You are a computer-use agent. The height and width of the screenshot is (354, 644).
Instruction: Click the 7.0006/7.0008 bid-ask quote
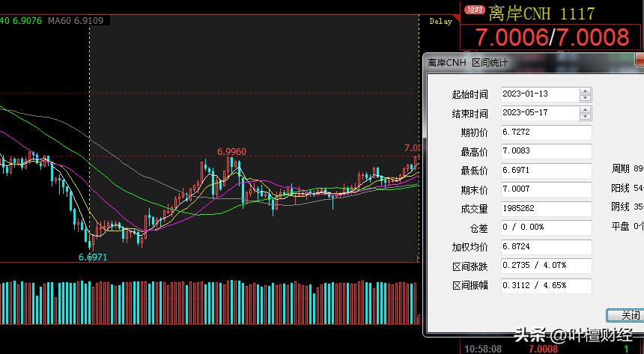(552, 37)
